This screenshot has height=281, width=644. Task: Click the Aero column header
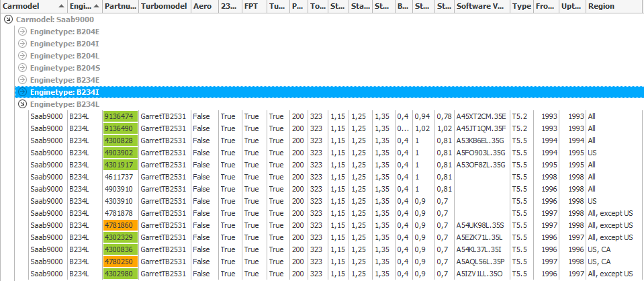click(203, 6)
